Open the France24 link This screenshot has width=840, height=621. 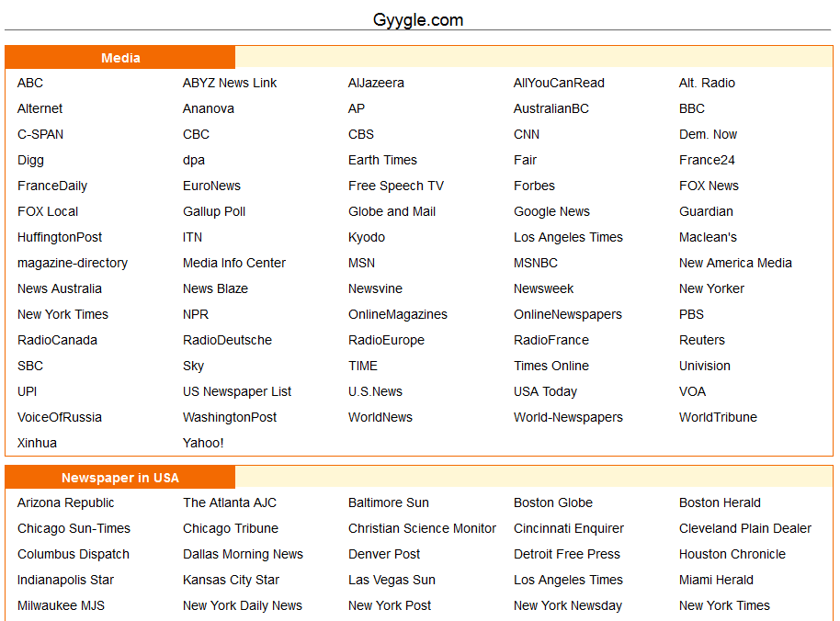coord(707,160)
